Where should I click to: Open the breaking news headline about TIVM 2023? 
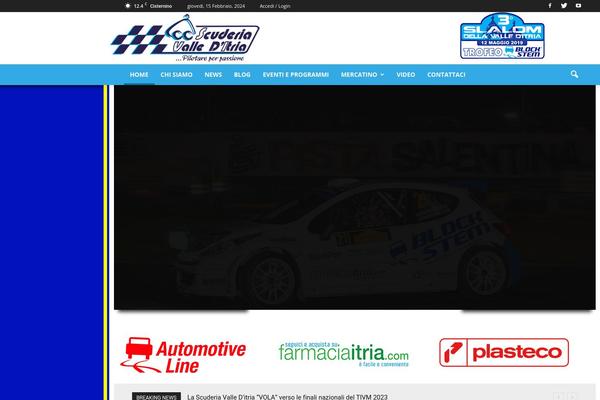[x=287, y=397]
